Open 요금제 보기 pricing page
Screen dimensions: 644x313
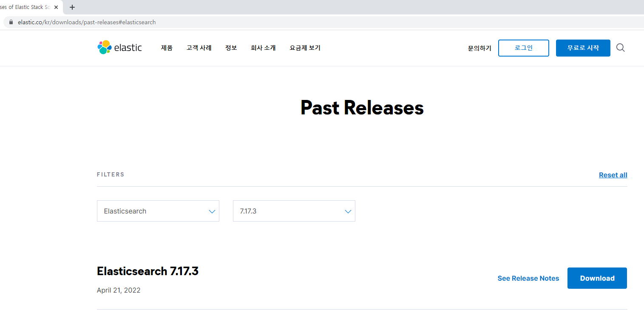[305, 48]
